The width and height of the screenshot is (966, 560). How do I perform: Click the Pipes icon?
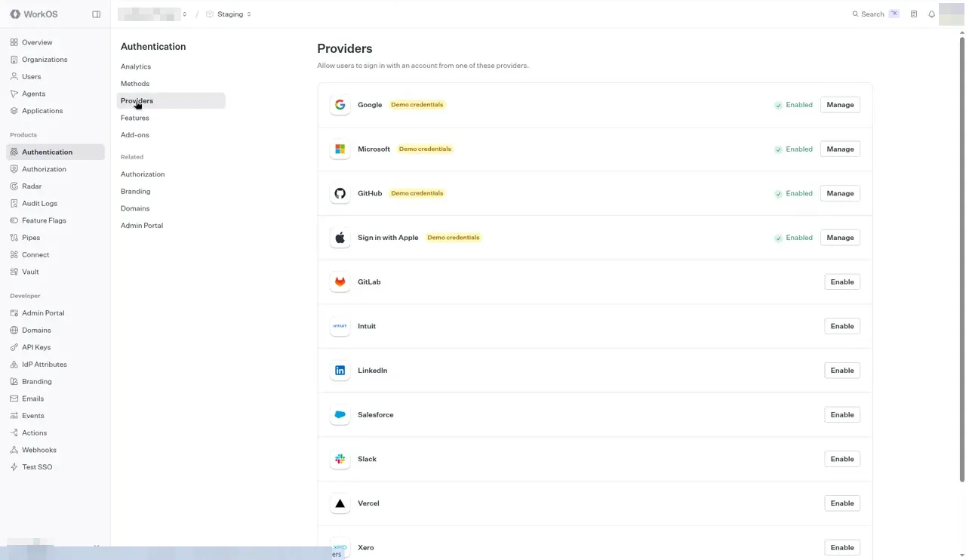14,238
